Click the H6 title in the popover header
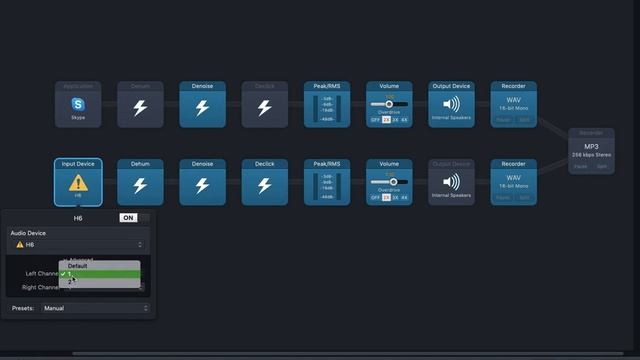This screenshot has width=640, height=360. pyautogui.click(x=78, y=218)
